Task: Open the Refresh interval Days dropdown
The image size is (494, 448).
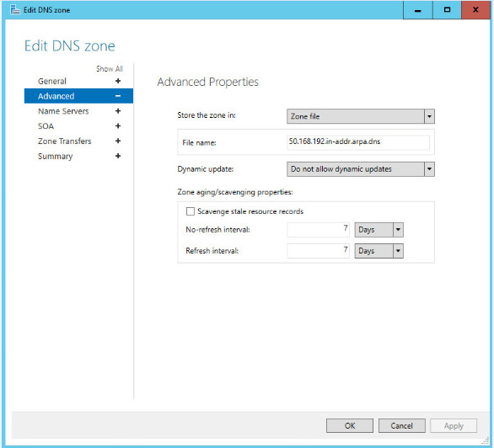Action: [379, 251]
